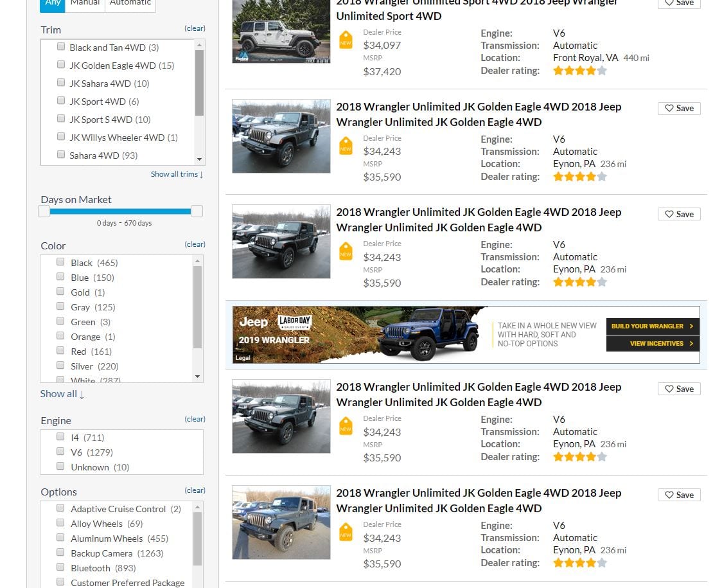Click the Jeep logo in the Labor Day ad
722x588 pixels.
[253, 322]
